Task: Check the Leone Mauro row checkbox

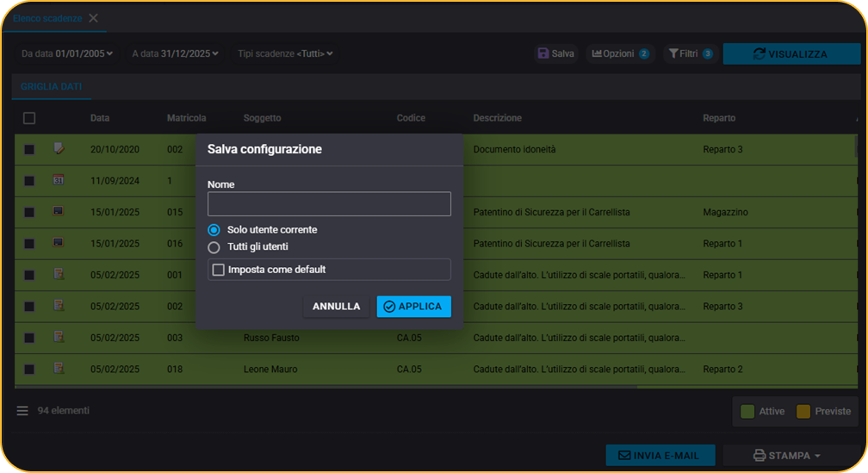Action: 29,370
